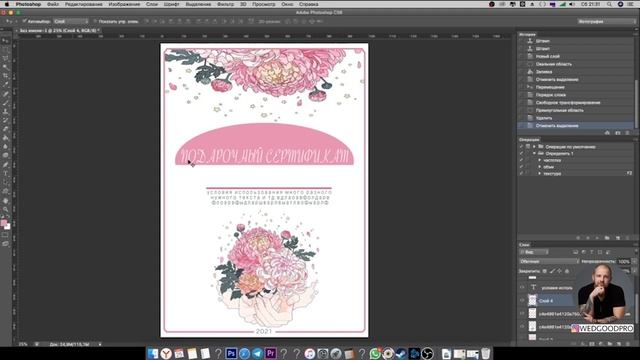Click lock position icon in Layers panel

(560, 271)
